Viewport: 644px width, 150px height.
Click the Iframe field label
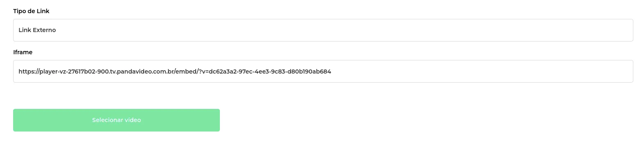pos(23,52)
